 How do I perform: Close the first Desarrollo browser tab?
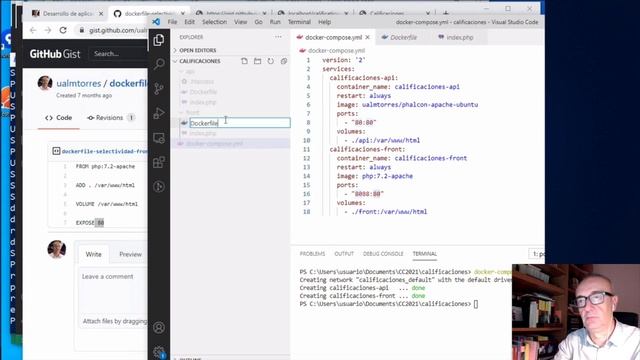coord(101,13)
